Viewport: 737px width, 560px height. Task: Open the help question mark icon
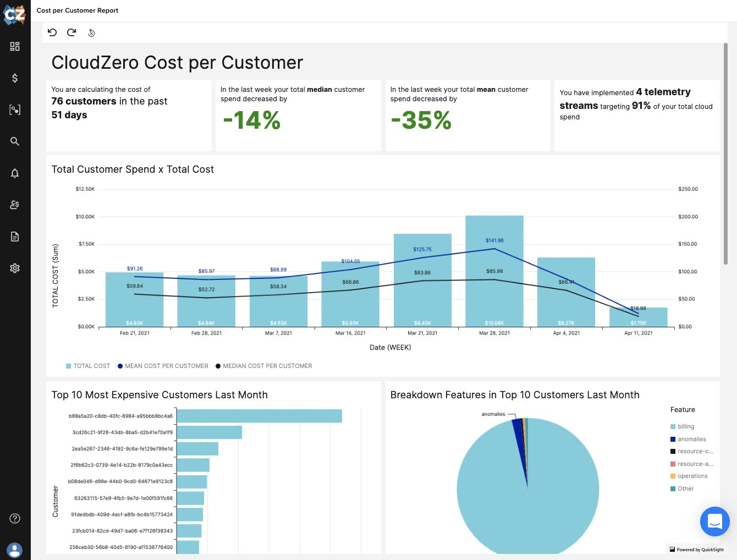(x=14, y=518)
